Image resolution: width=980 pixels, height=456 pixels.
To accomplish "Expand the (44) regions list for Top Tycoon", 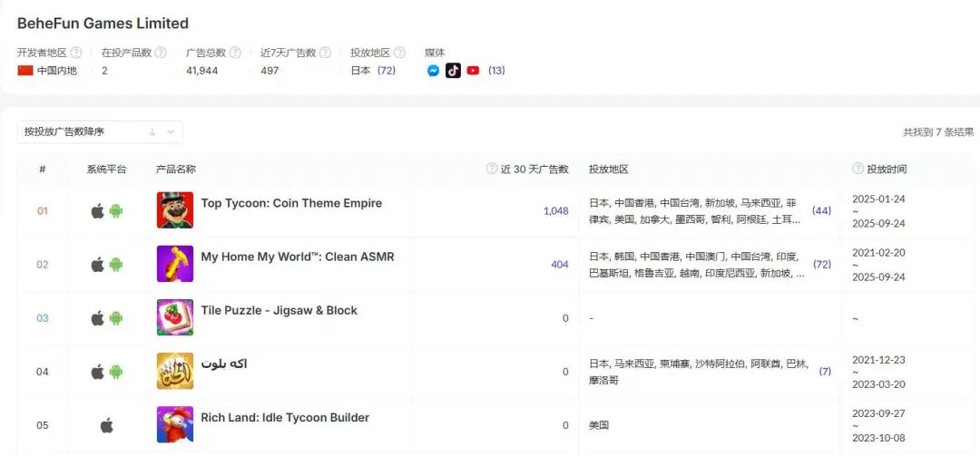I will click(821, 211).
